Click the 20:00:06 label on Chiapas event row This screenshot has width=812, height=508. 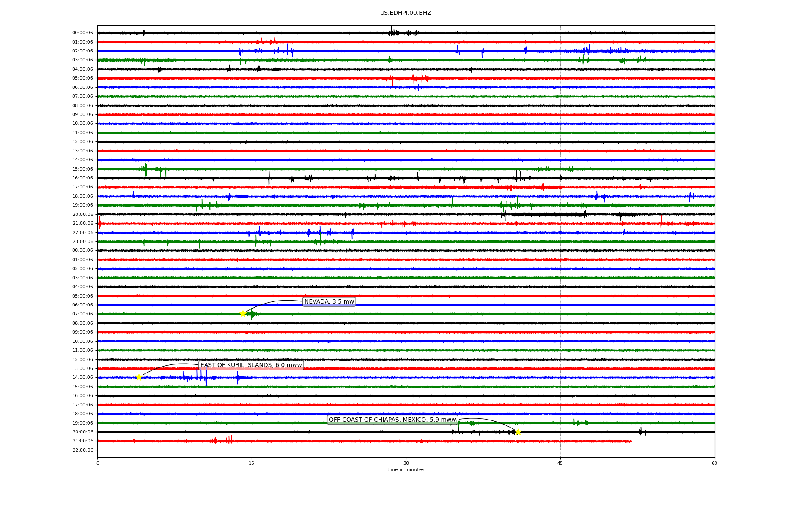pyautogui.click(x=83, y=432)
